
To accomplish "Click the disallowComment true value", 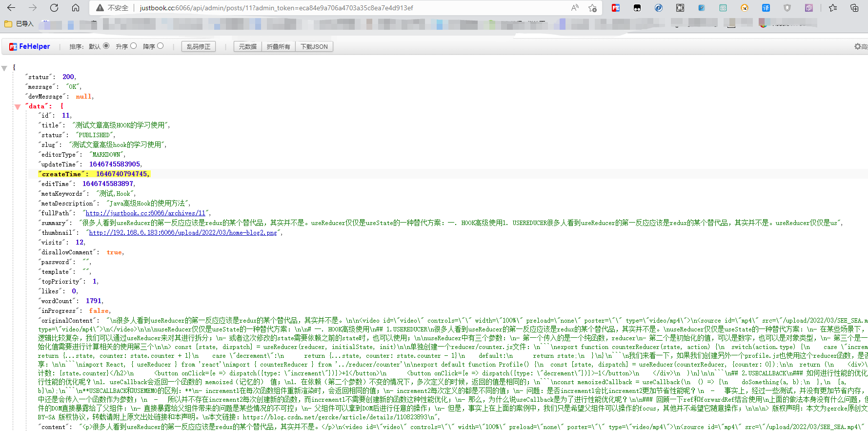I will pyautogui.click(x=114, y=252).
